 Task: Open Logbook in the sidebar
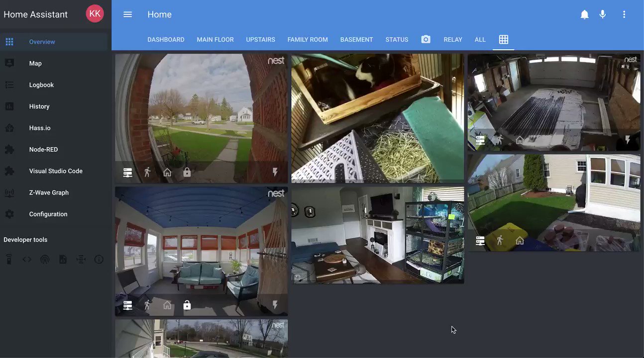(54, 85)
